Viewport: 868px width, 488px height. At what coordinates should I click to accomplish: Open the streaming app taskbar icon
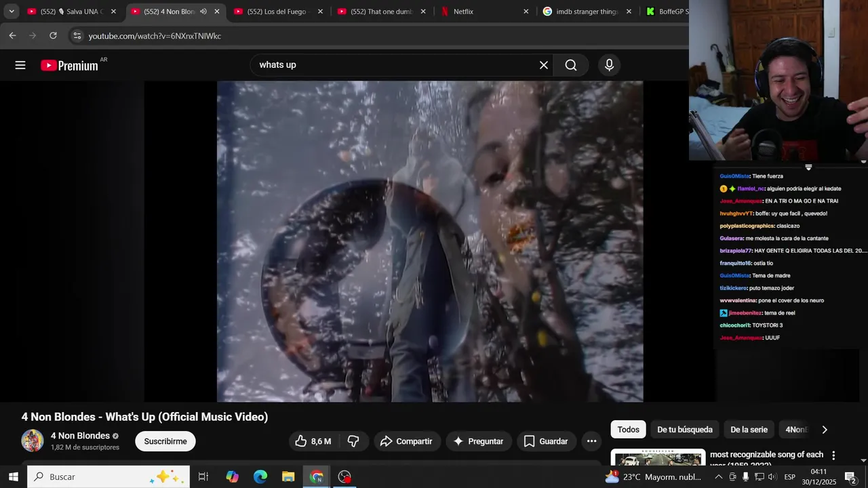pyautogui.click(x=344, y=476)
